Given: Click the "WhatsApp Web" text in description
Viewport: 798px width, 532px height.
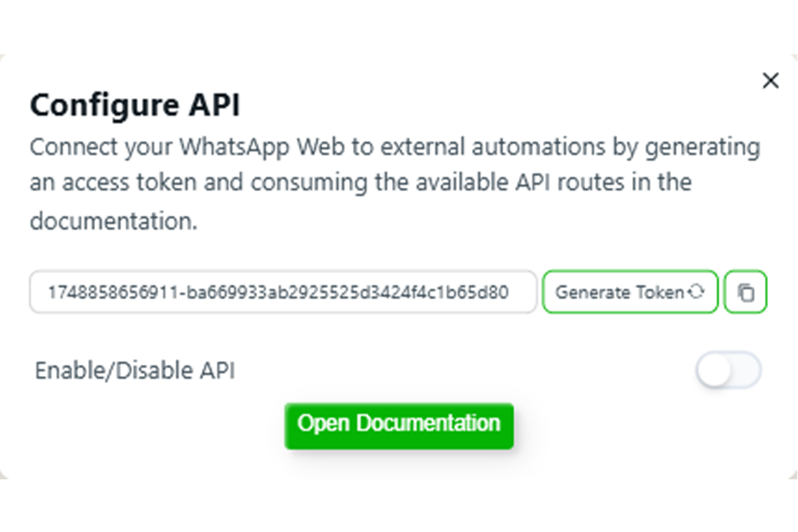Looking at the screenshot, I should point(262,147).
